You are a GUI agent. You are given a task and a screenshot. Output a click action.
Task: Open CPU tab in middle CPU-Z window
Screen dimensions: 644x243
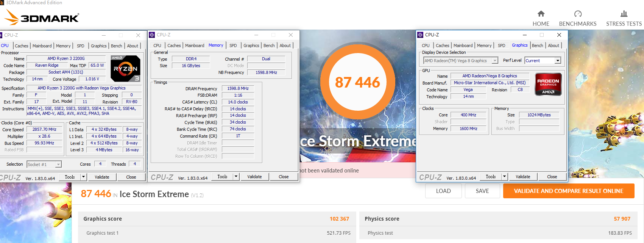(x=157, y=45)
